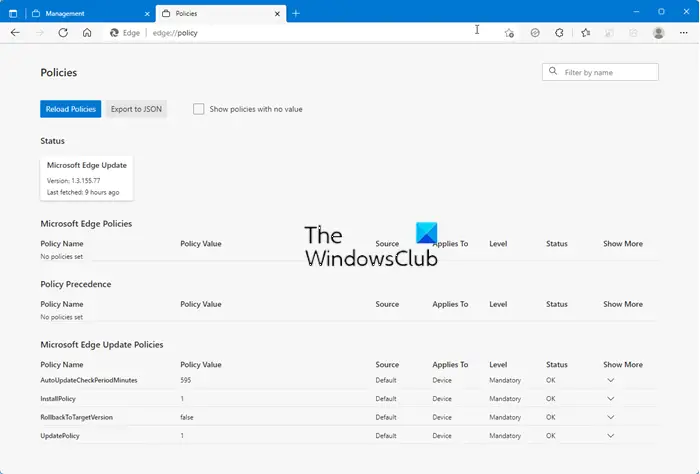Click Reload Policies button

(x=71, y=109)
